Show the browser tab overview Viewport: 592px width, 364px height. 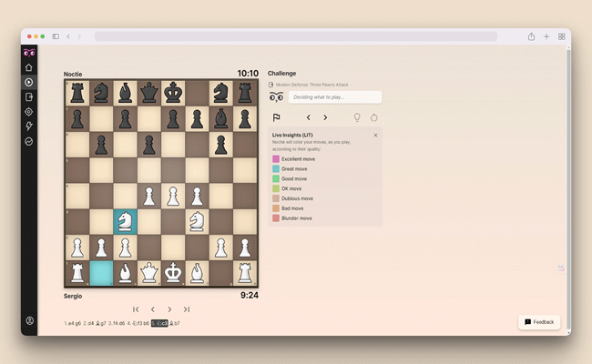(561, 36)
